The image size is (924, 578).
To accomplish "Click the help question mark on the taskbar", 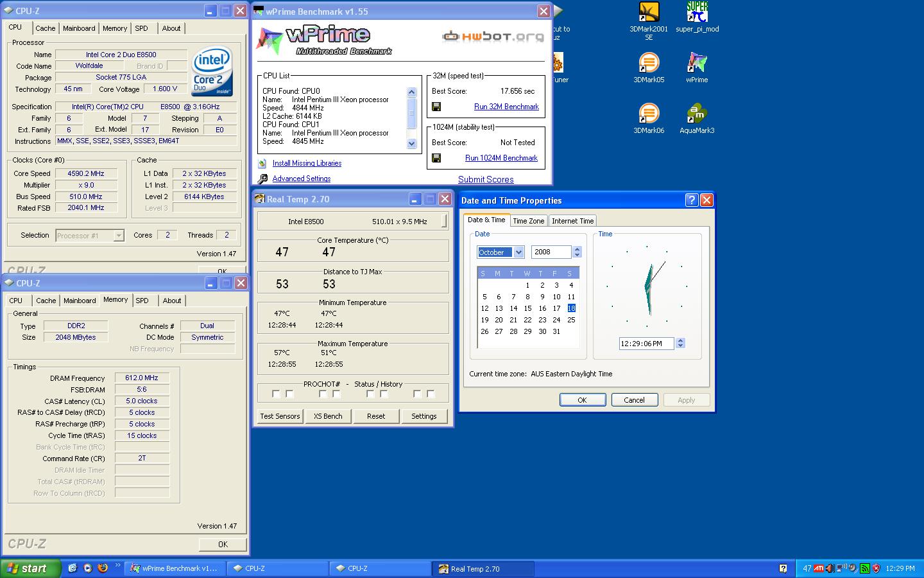I will pos(783,568).
